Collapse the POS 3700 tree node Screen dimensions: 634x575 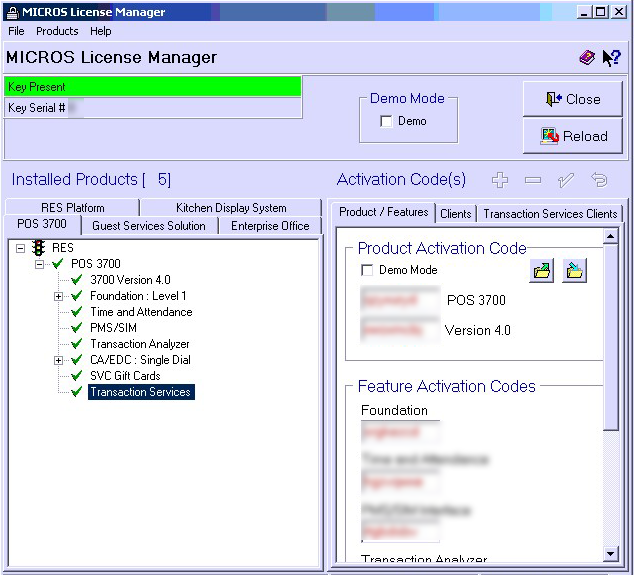point(39,264)
